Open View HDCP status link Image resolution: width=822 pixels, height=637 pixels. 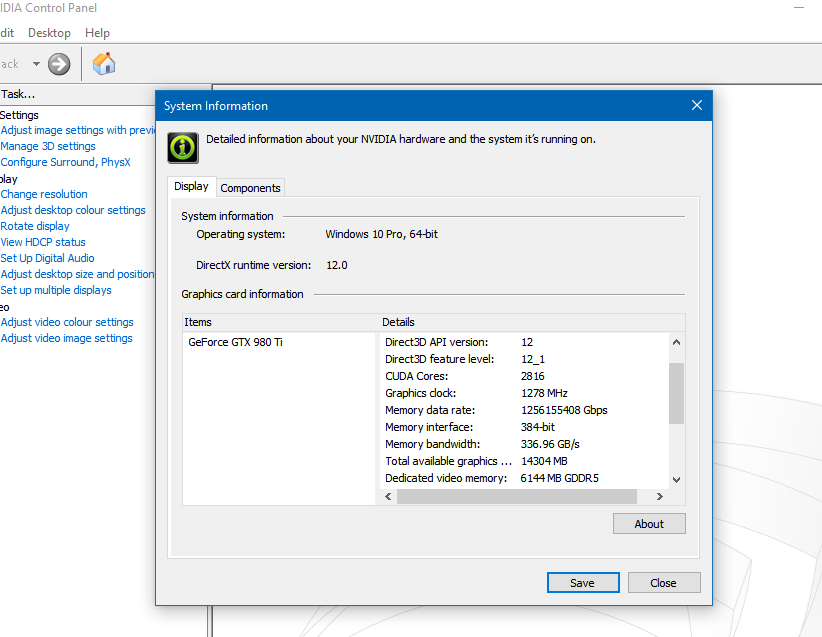(x=43, y=242)
